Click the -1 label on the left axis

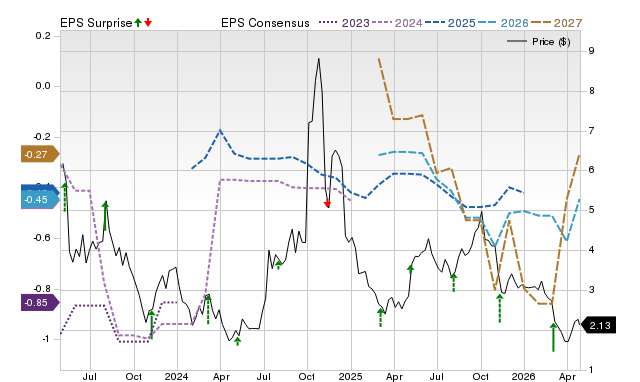(46, 339)
